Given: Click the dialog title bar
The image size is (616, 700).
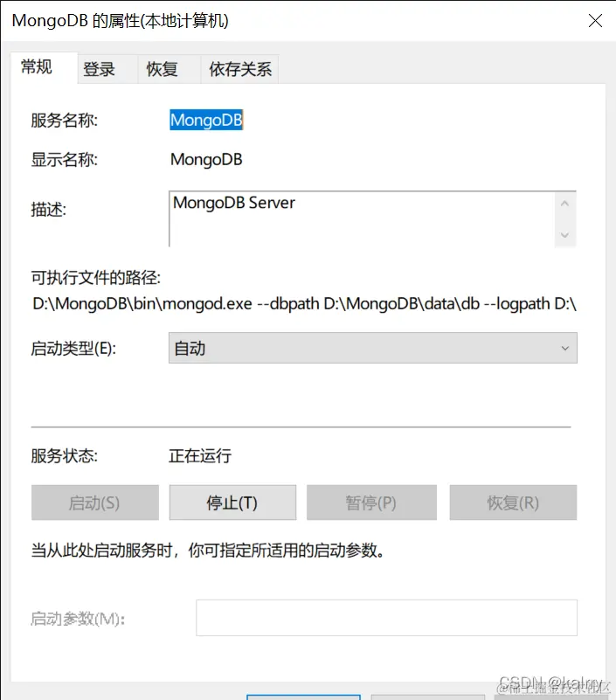Looking at the screenshot, I should point(306,20).
